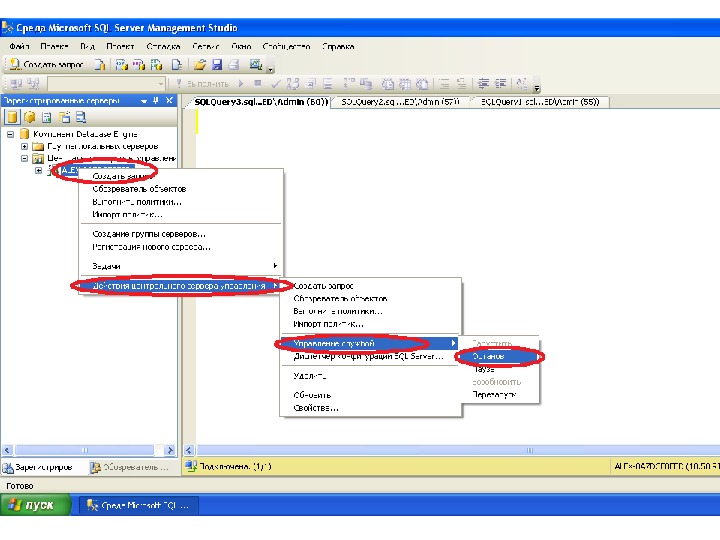Select Database Engine in Registered Servers toolbar

pos(12,118)
